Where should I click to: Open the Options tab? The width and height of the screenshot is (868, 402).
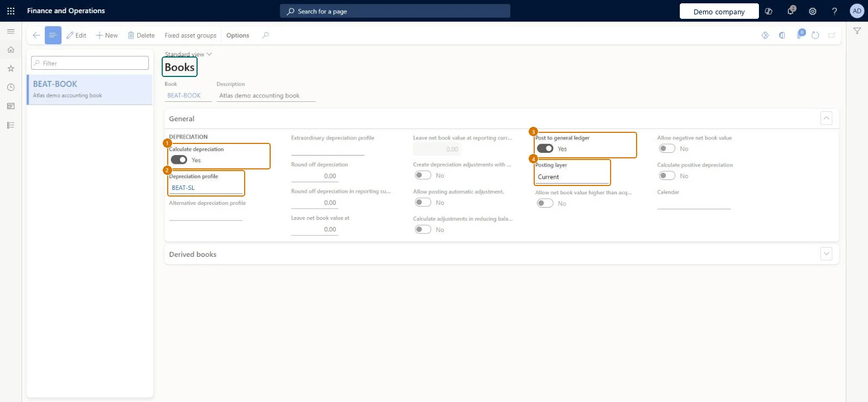[x=238, y=35]
